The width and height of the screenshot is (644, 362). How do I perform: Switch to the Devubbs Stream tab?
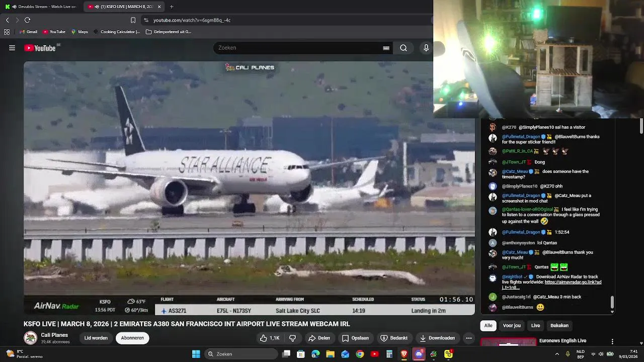41,7
